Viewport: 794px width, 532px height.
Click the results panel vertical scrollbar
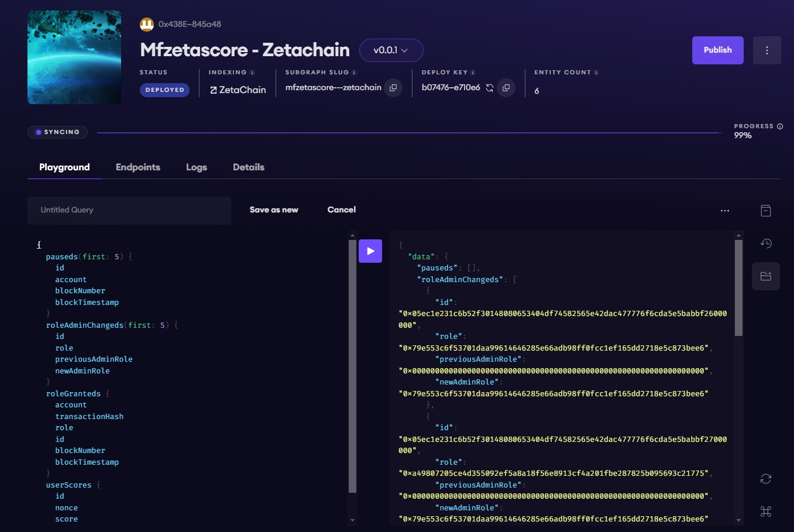(x=738, y=288)
